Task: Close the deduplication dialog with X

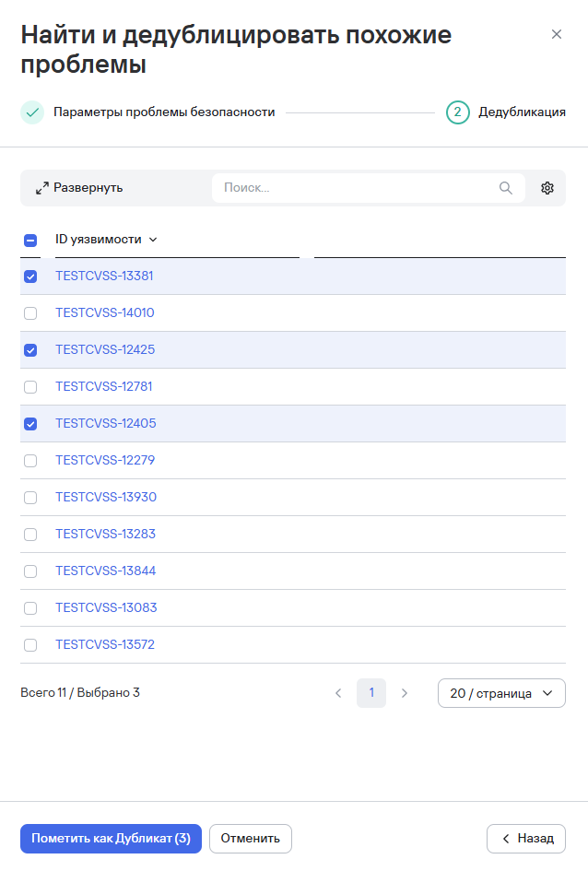Action: point(556,34)
